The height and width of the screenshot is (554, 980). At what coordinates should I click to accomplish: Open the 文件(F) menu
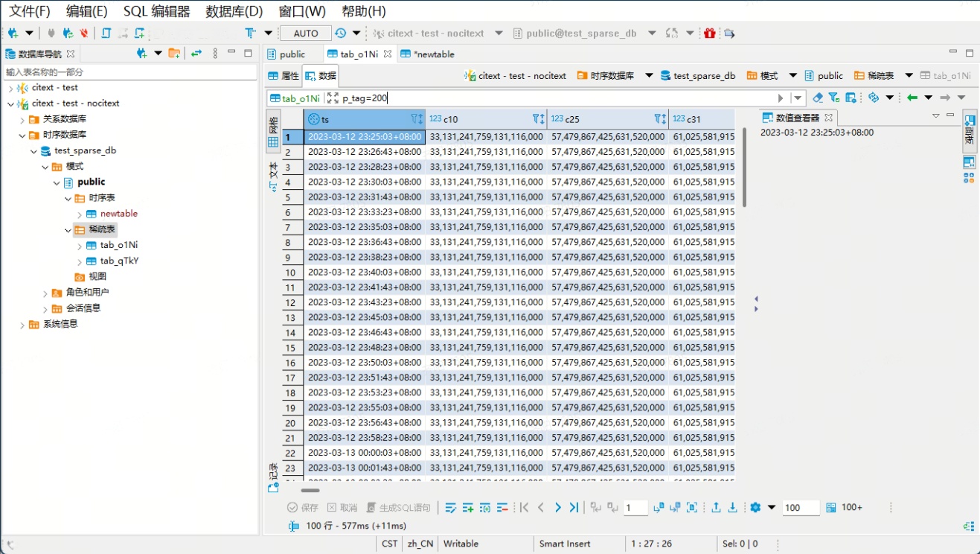(30, 11)
